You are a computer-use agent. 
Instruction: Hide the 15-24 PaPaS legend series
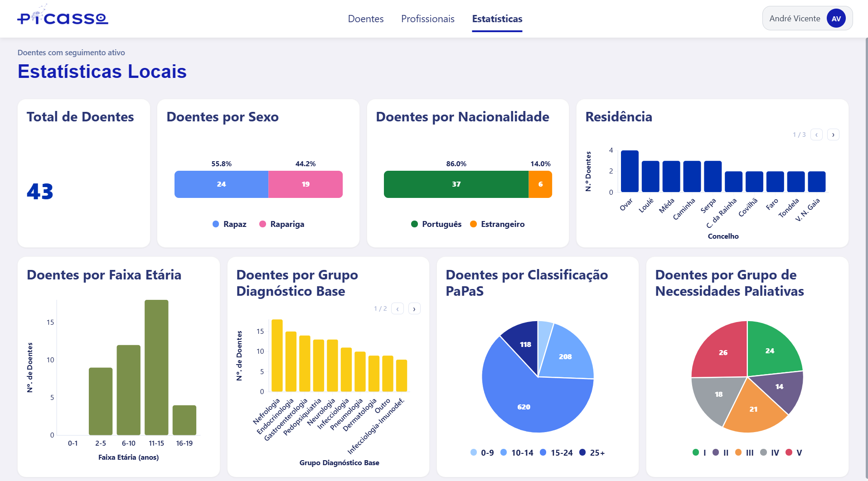[x=556, y=452]
